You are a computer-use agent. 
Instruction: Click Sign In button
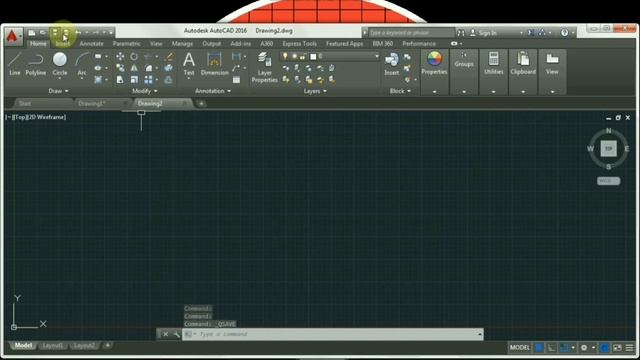click(484, 33)
